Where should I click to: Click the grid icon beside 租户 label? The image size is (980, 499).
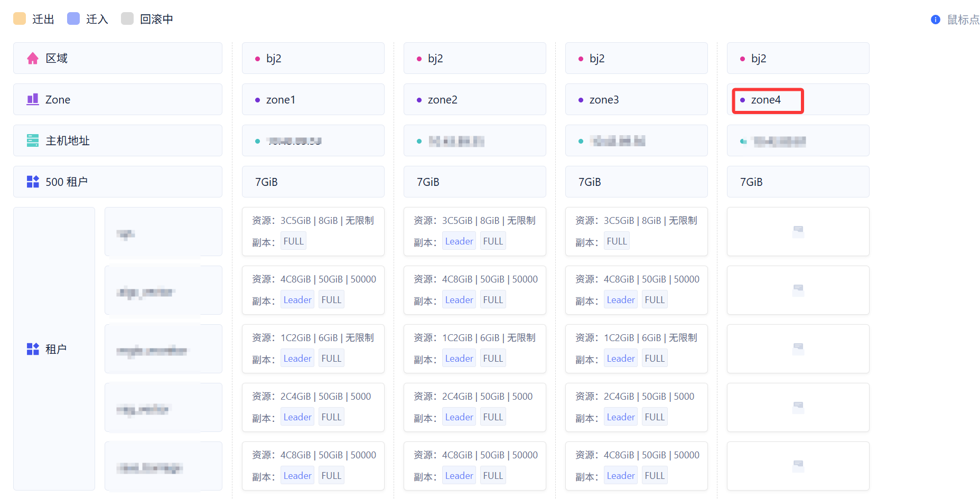[33, 349]
